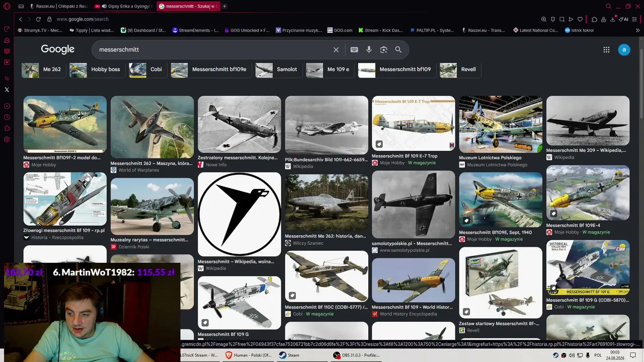Screen dimensions: 644x362
Task: View site security info via padlock icon
Action: click(49, 19)
